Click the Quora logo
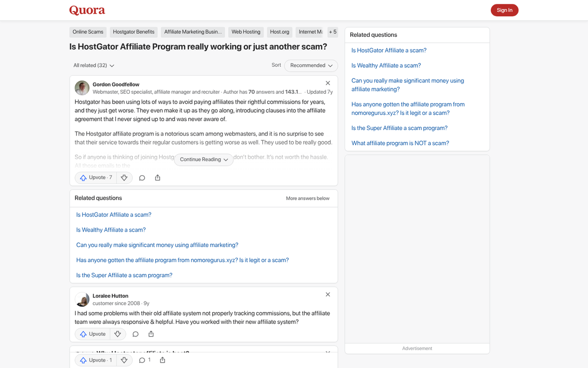 [x=87, y=10]
